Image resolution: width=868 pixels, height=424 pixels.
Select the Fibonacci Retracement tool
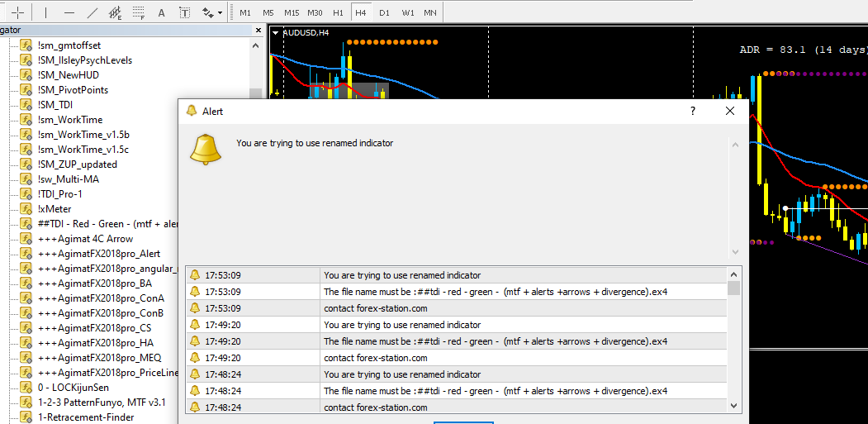[139, 12]
